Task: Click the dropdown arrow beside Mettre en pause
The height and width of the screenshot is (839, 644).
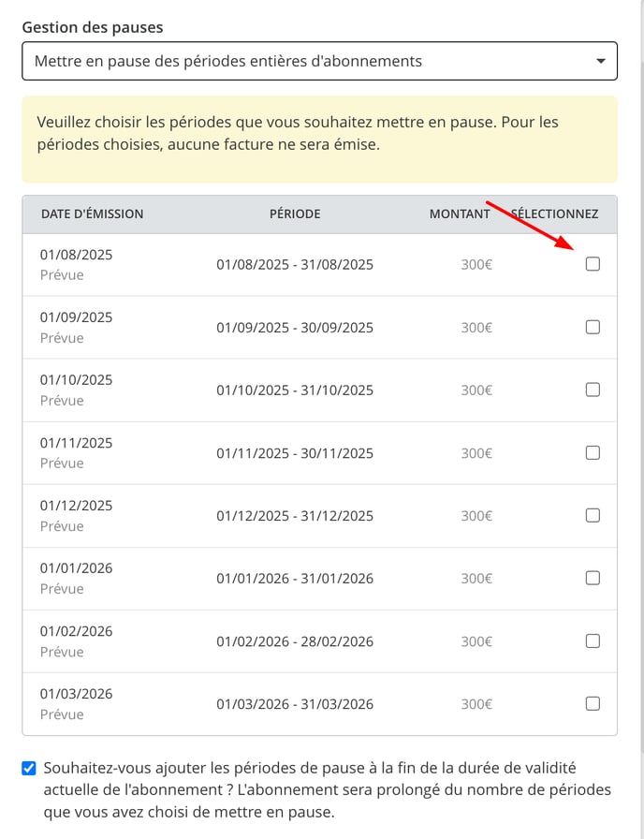Action: tap(601, 61)
